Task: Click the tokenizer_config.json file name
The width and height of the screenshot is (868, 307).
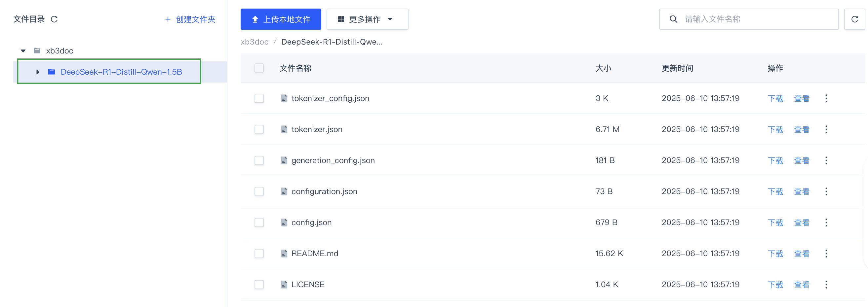Action: point(330,98)
